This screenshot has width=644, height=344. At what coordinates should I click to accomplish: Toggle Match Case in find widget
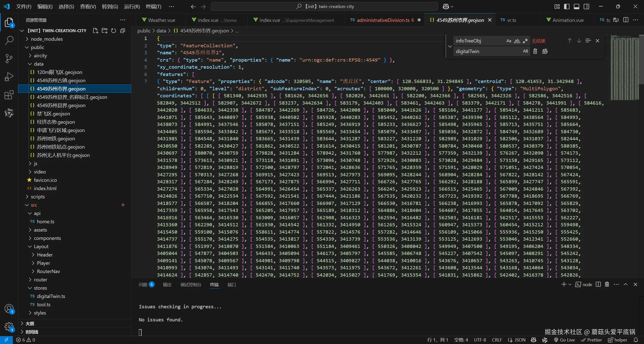coord(509,41)
